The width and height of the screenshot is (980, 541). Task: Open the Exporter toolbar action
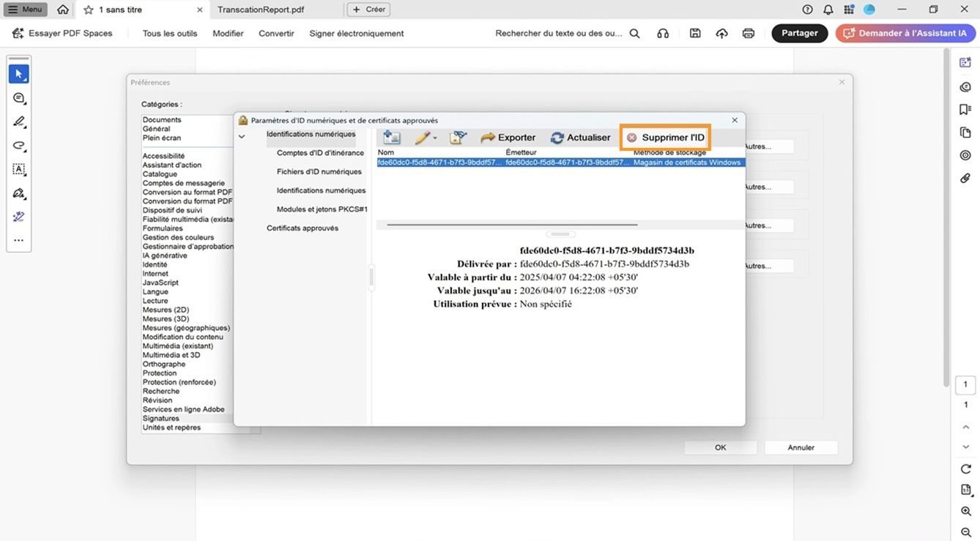click(x=508, y=137)
